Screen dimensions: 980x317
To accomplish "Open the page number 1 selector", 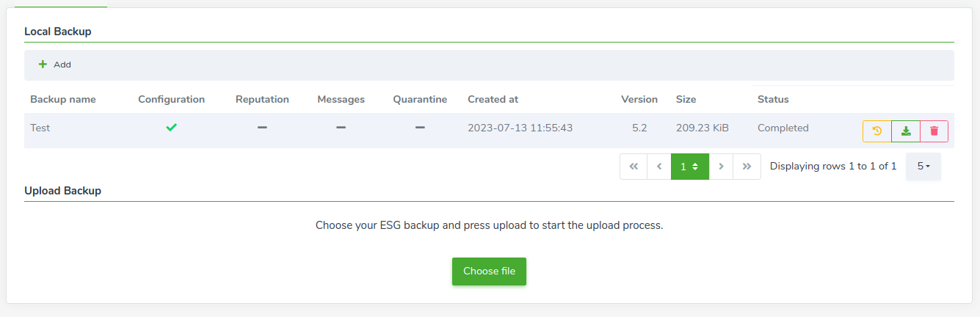I will point(690,167).
